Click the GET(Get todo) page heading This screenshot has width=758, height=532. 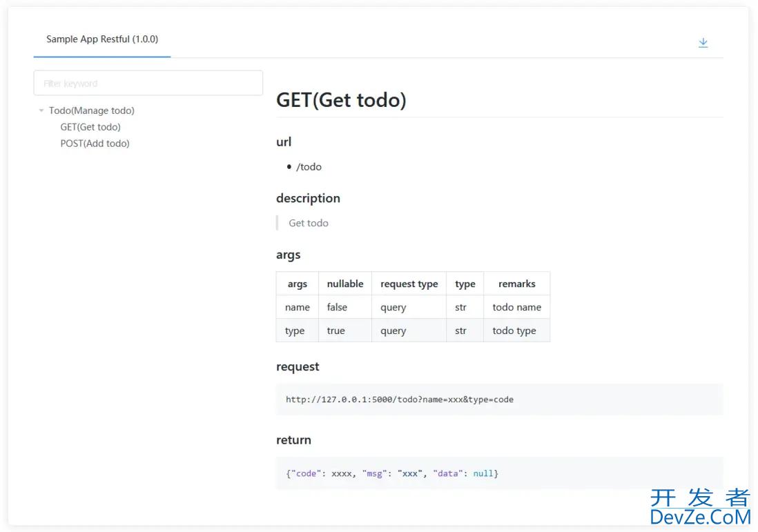click(341, 100)
